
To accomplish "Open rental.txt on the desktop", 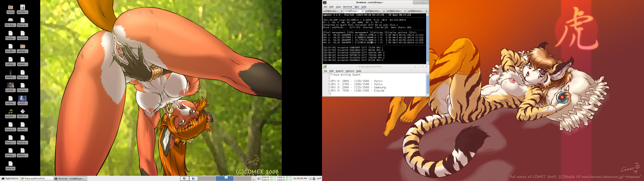I will tap(22, 35).
